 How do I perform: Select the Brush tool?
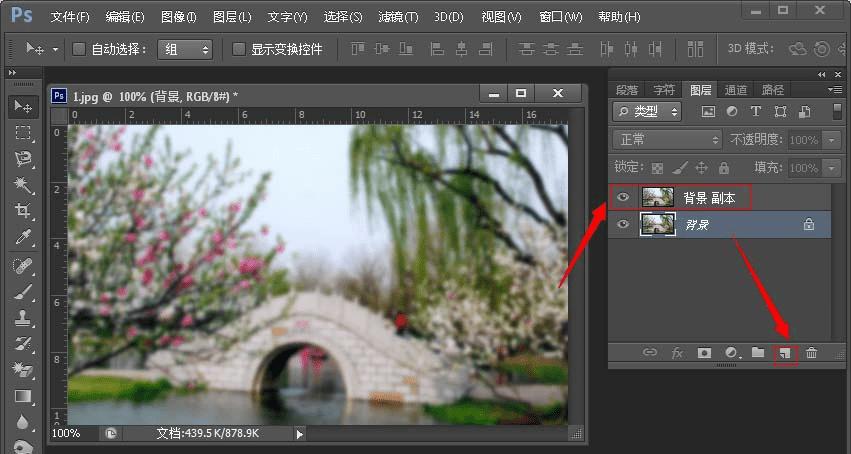(23, 292)
